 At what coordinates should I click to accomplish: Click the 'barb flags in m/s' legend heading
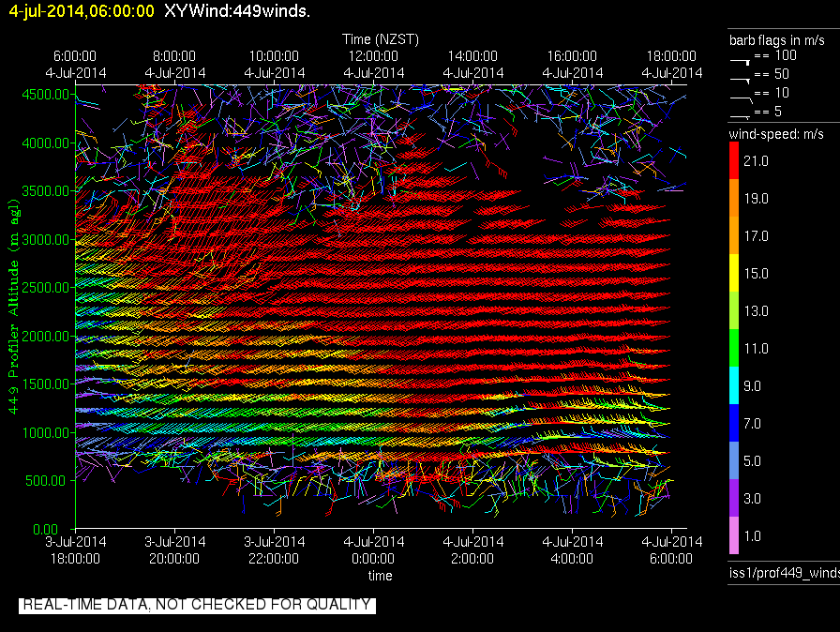pos(777,40)
